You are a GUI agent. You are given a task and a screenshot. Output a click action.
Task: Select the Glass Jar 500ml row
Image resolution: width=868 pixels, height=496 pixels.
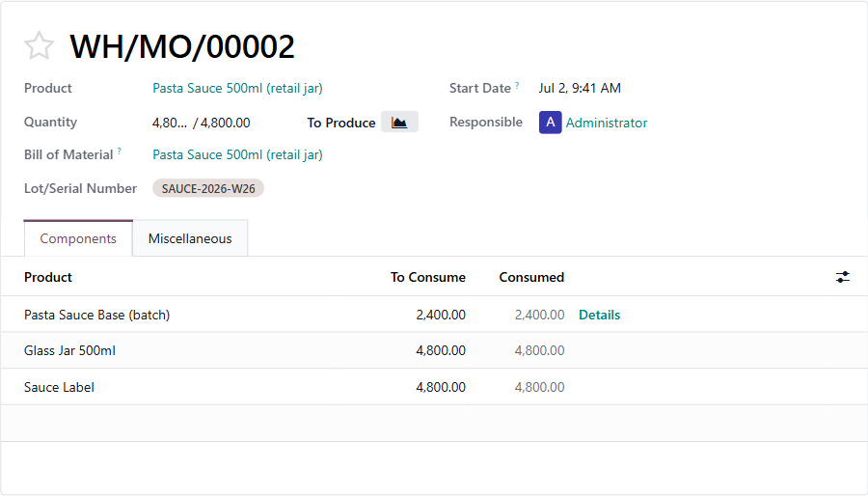(434, 350)
